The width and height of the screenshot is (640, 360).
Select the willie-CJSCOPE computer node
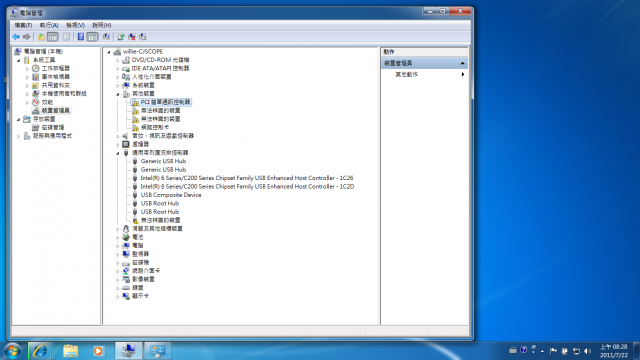143,51
